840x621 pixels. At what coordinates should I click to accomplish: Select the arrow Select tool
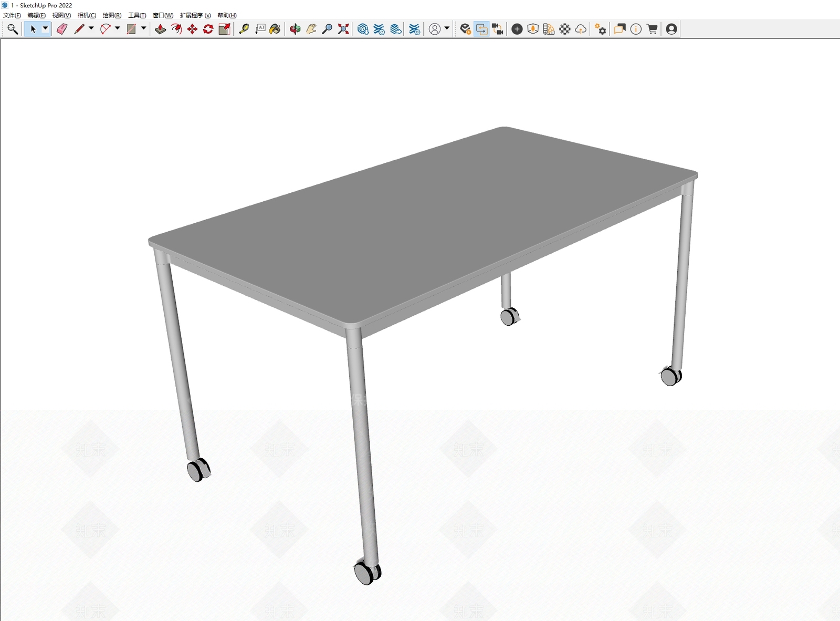pyautogui.click(x=33, y=29)
